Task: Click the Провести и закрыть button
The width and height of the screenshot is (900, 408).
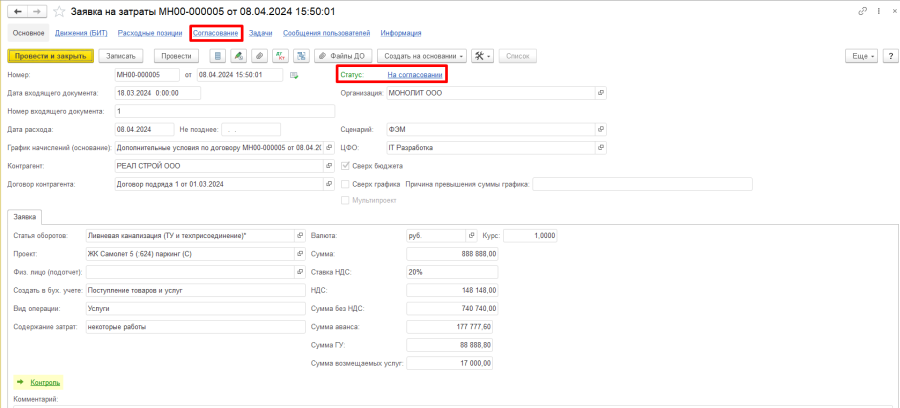Action: (x=49, y=56)
